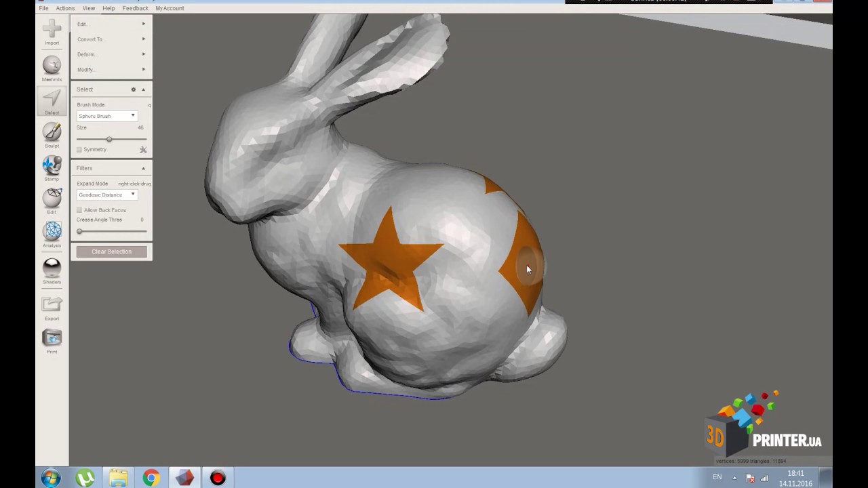Collapse the Select panel

point(143,89)
